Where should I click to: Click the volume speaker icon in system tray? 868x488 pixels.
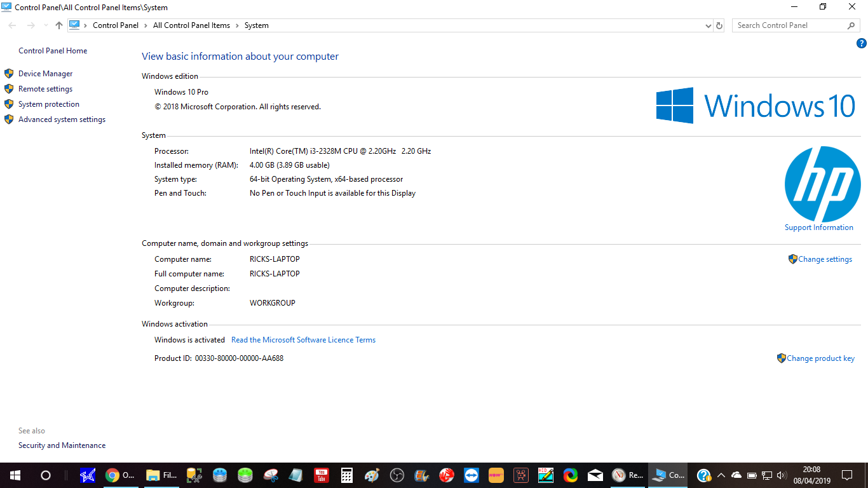(x=781, y=475)
